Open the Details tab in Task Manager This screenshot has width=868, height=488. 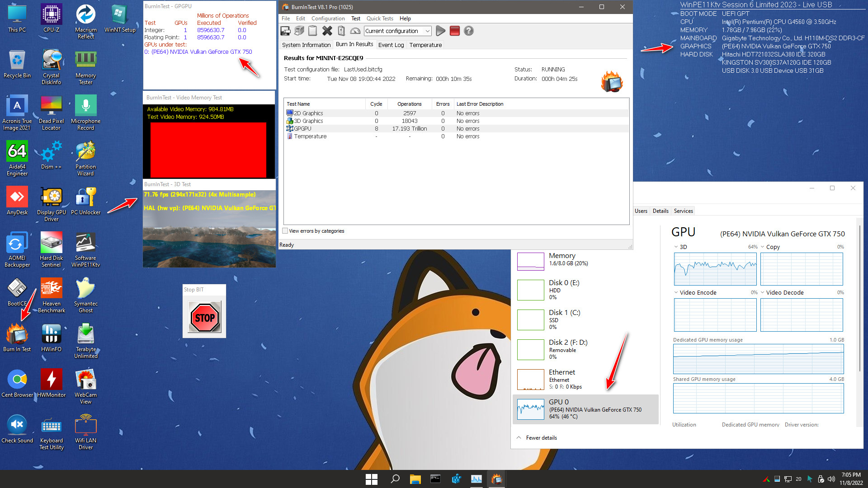[660, 211]
